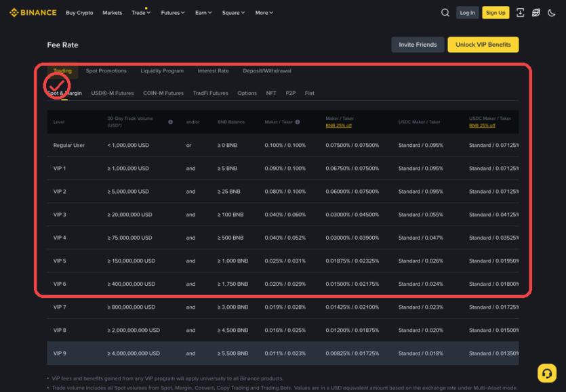
Task: Expand the Square dropdown menu
Action: [x=233, y=13]
